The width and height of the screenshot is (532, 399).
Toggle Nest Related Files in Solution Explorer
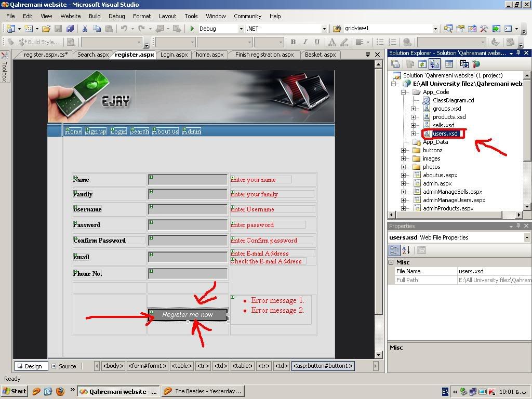pyautogui.click(x=434, y=64)
